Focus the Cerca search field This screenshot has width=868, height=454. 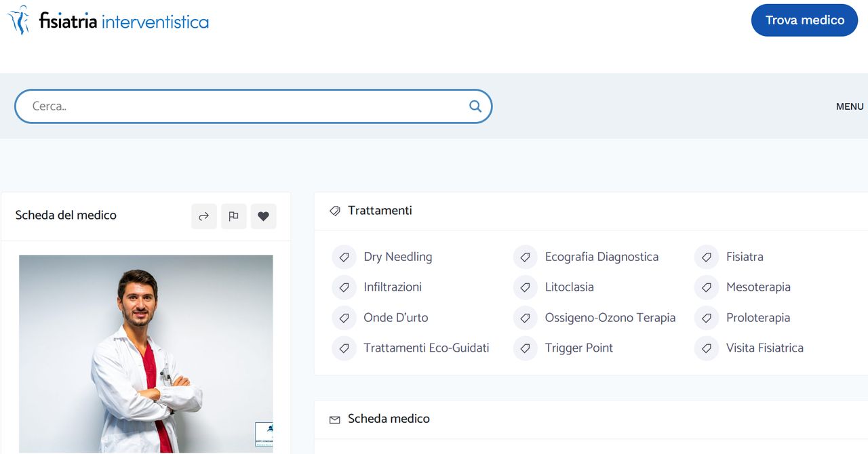pyautogui.click(x=244, y=106)
